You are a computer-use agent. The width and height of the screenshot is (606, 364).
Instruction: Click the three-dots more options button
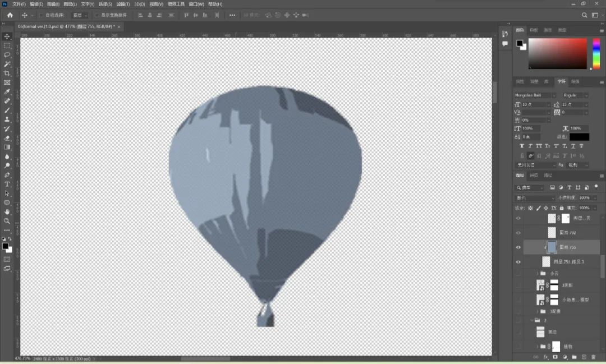[232, 15]
